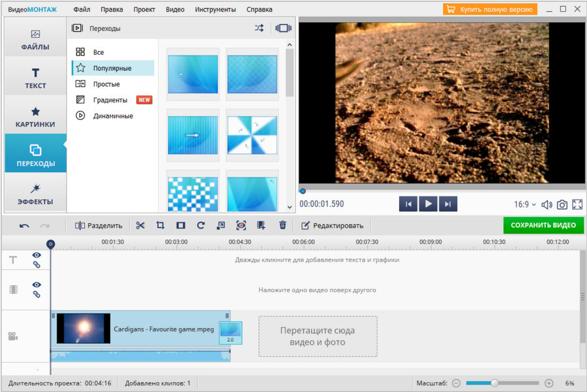Select the arrow wipe transition thumbnail
587x392 pixels.
(x=193, y=135)
